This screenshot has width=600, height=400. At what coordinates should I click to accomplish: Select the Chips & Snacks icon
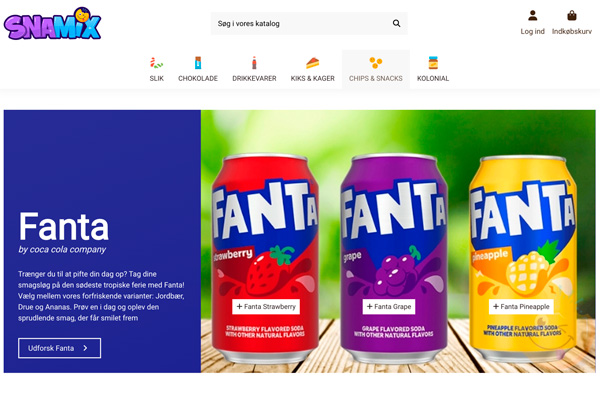pos(375,62)
